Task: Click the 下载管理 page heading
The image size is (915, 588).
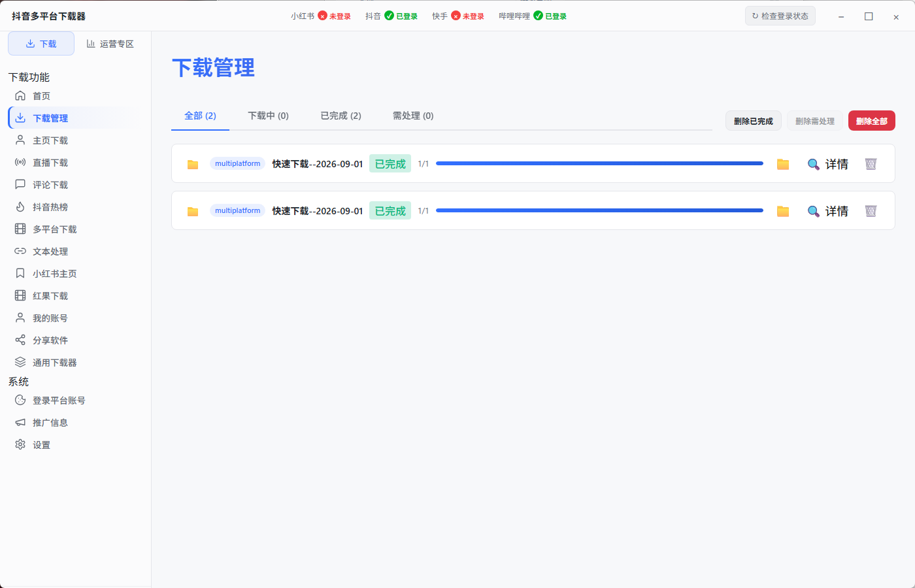Action: coord(213,68)
